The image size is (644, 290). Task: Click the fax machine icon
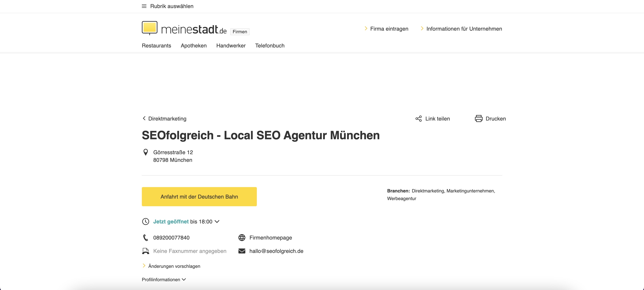(145, 251)
